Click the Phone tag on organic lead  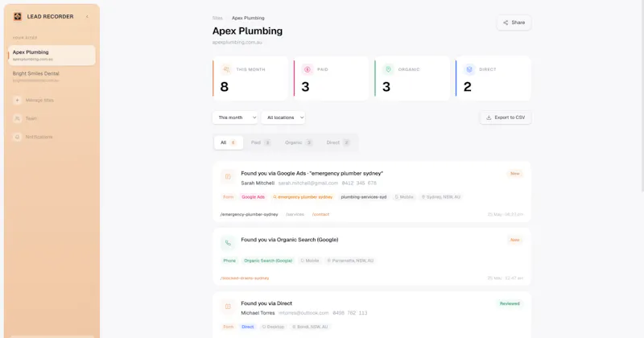point(229,261)
